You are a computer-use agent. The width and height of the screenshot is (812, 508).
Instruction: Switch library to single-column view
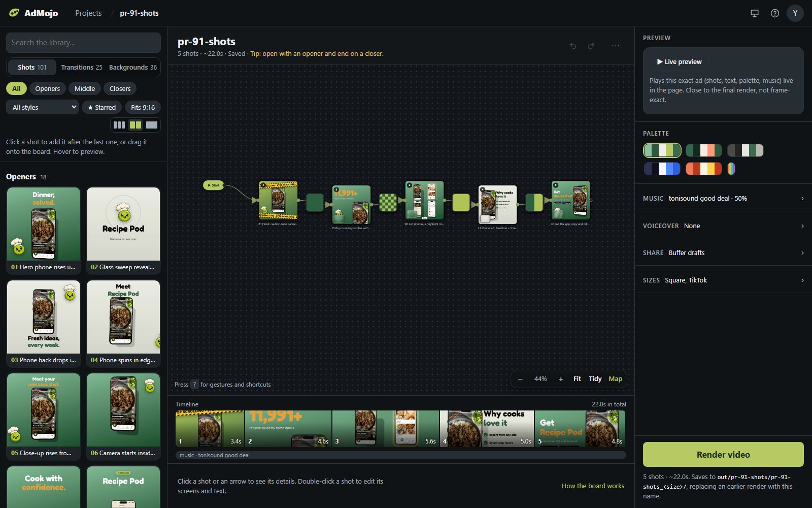pos(152,125)
